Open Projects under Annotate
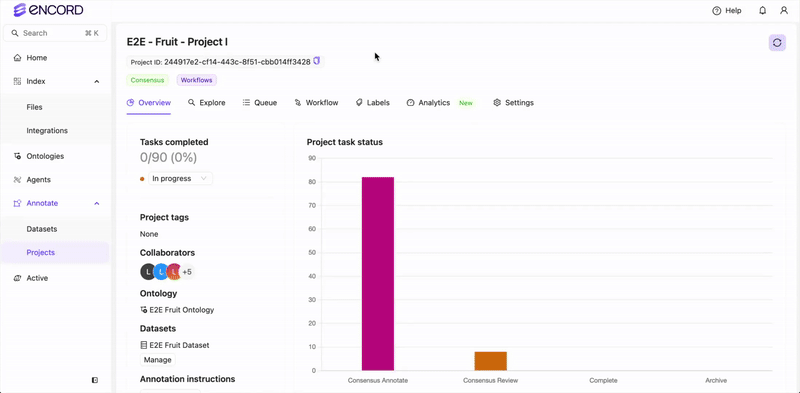800x393 pixels. [55, 253]
